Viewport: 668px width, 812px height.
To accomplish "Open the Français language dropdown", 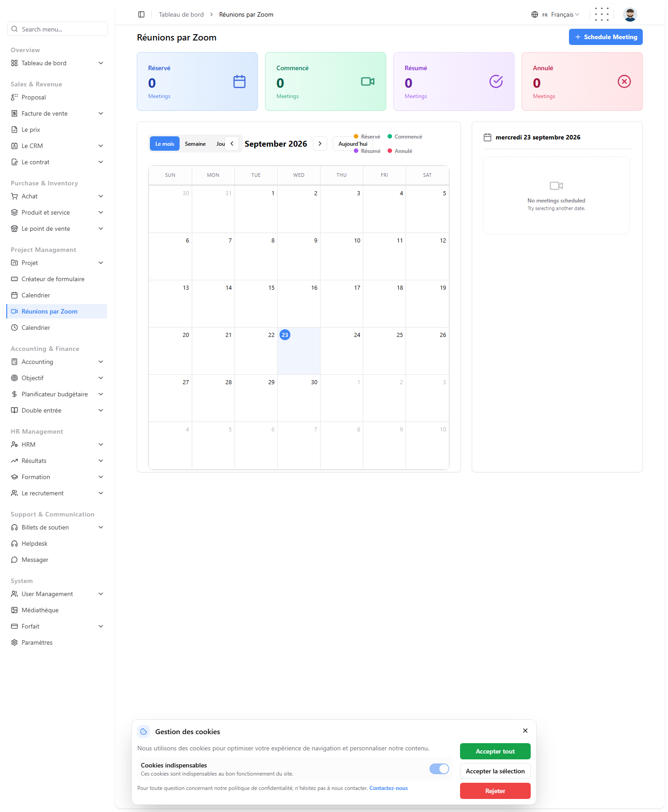I will coord(561,14).
